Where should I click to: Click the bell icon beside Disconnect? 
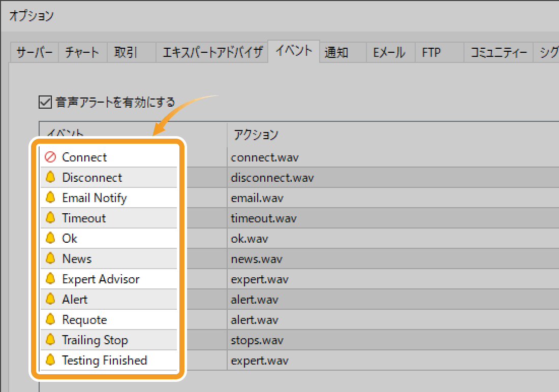[x=50, y=178]
